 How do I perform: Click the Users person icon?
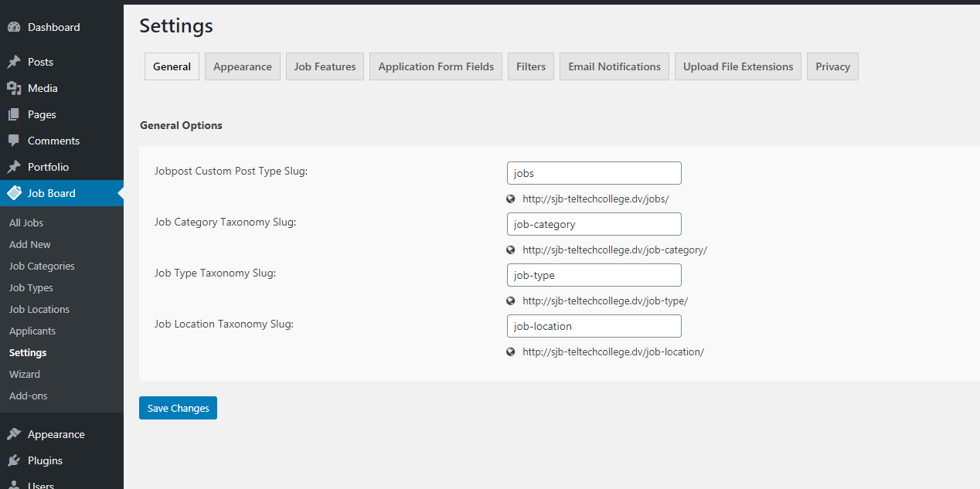(x=14, y=485)
